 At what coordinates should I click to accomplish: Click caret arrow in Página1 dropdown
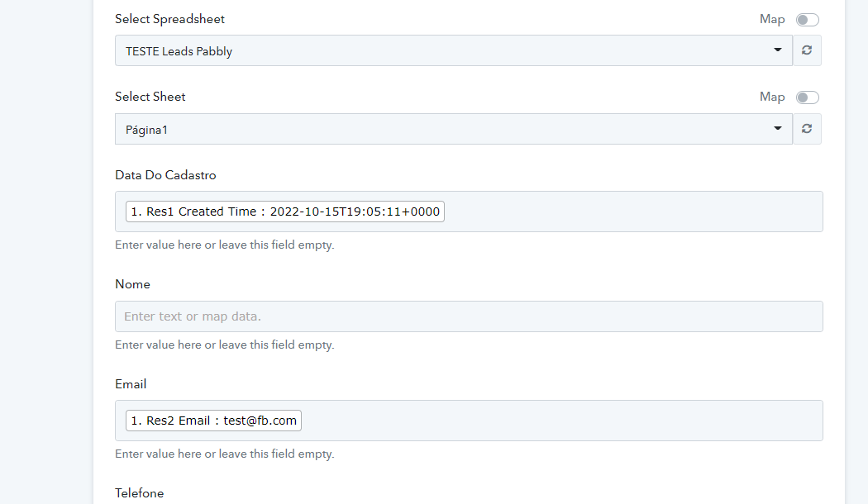pyautogui.click(x=777, y=129)
